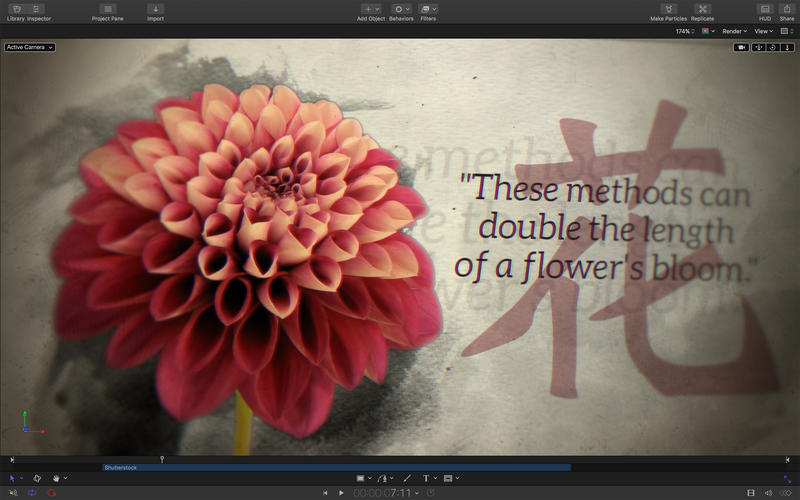This screenshot has height=500, width=800.
Task: Open the timecode options arrow
Action: click(417, 493)
